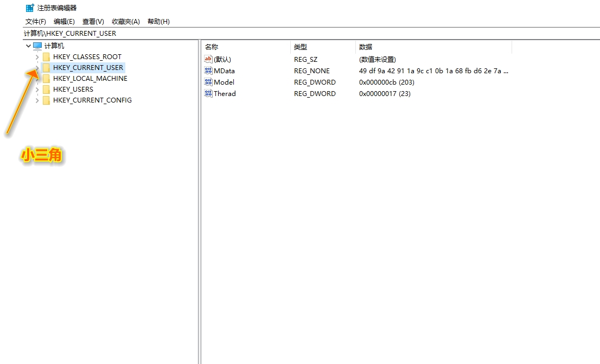
Task: Open the 收藏夹(A) menu
Action: [125, 21]
